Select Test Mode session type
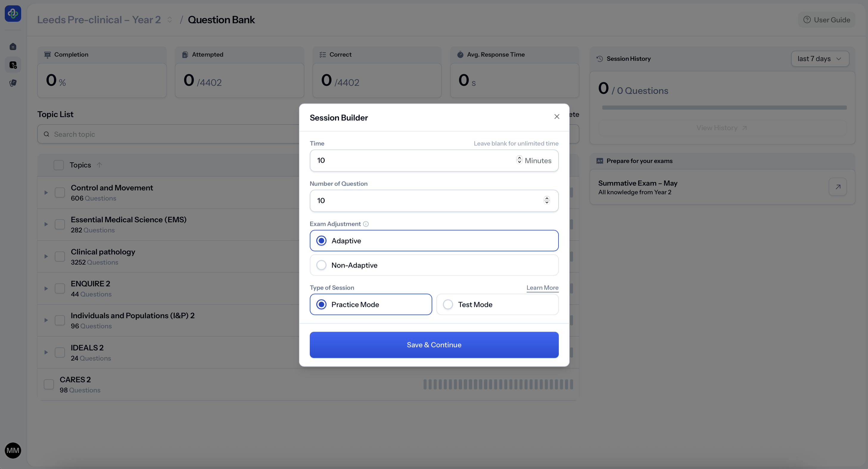This screenshot has height=469, width=868. coord(448,305)
